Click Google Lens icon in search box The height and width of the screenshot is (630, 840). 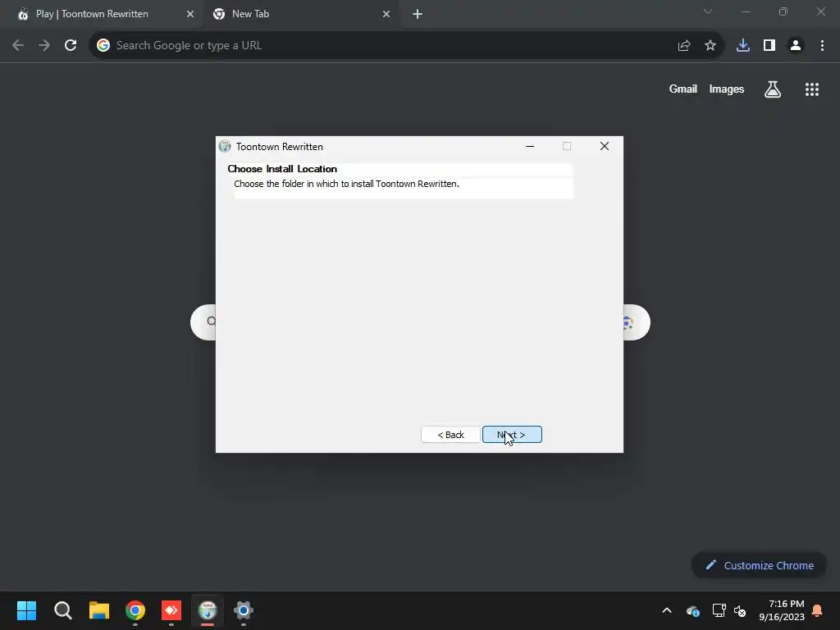[628, 322]
